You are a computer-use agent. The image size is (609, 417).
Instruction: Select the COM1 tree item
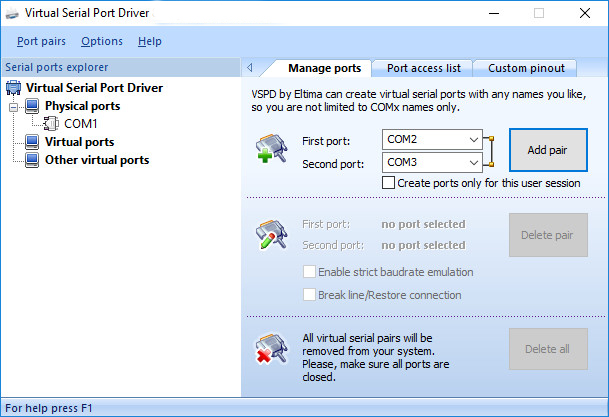click(80, 124)
